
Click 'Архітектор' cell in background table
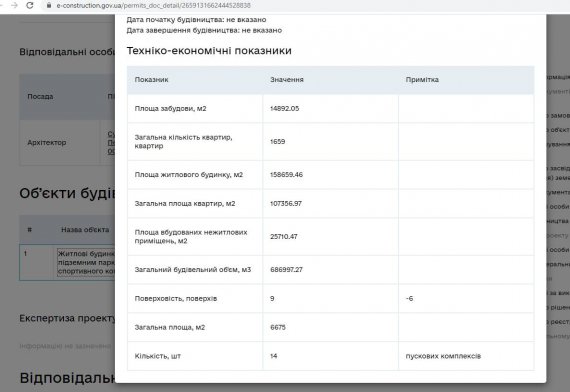pos(47,143)
